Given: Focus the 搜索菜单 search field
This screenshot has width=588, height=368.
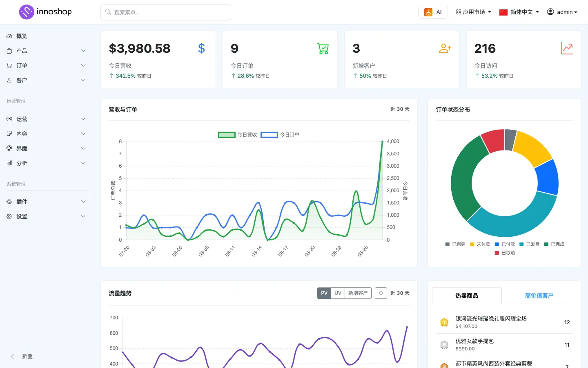Looking at the screenshot, I should 166,12.
